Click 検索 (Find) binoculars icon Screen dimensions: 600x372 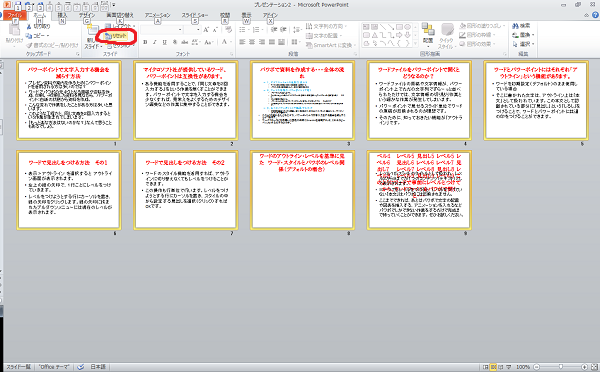coord(515,26)
